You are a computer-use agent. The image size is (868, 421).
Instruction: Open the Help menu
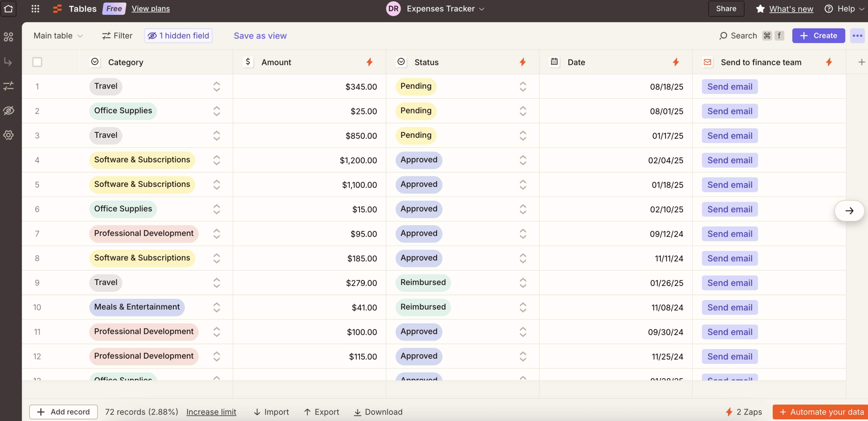[x=845, y=9]
